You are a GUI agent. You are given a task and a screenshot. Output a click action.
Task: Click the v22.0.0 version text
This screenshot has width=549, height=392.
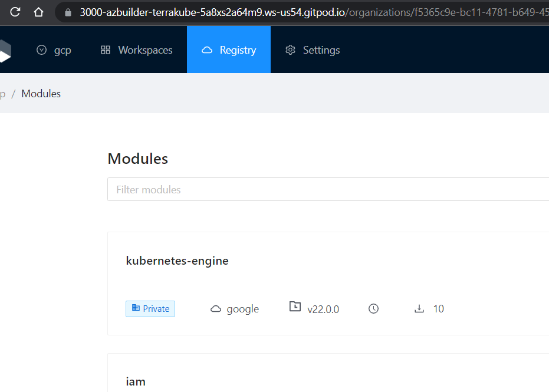323,309
